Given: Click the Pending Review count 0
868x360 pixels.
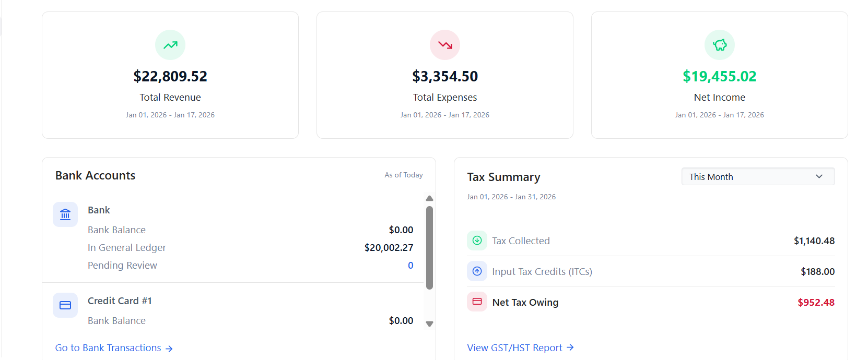Looking at the screenshot, I should [410, 266].
